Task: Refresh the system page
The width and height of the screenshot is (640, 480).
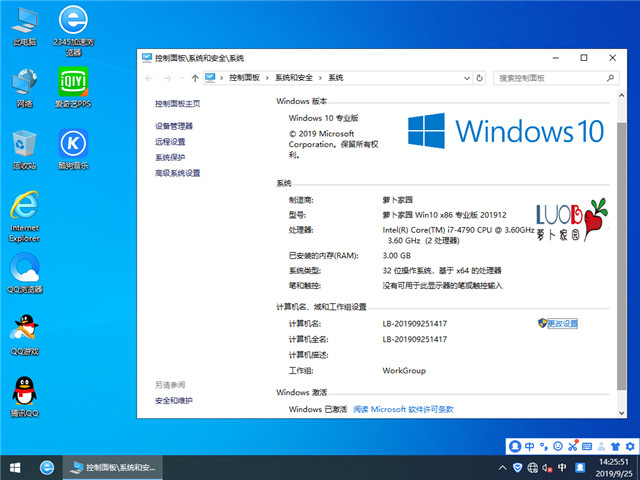Action: click(480, 78)
